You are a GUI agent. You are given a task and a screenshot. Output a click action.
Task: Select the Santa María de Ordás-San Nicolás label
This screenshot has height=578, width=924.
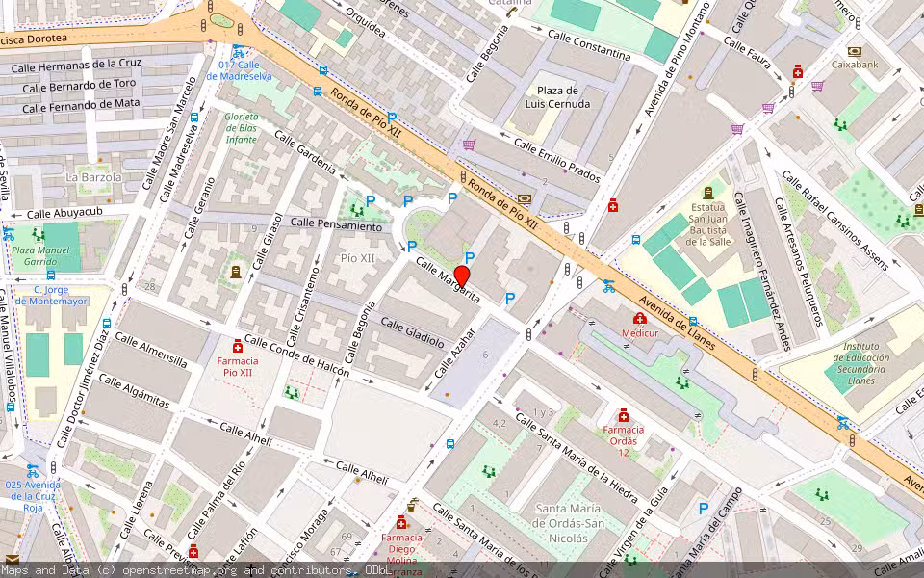pos(568,523)
